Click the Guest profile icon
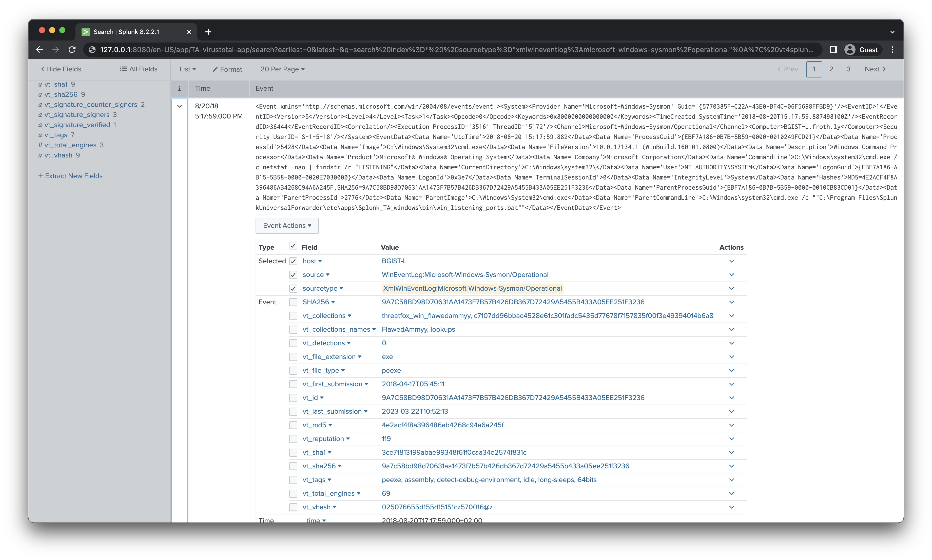This screenshot has width=932, height=560. [850, 49]
